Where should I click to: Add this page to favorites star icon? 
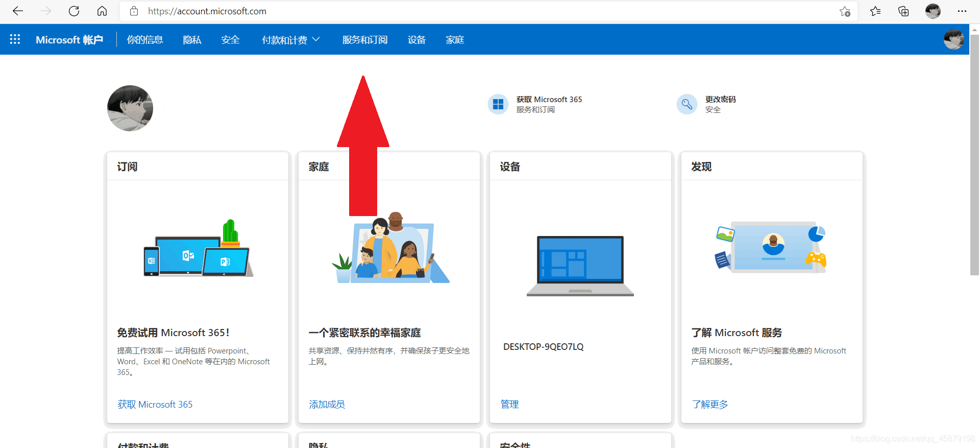845,11
